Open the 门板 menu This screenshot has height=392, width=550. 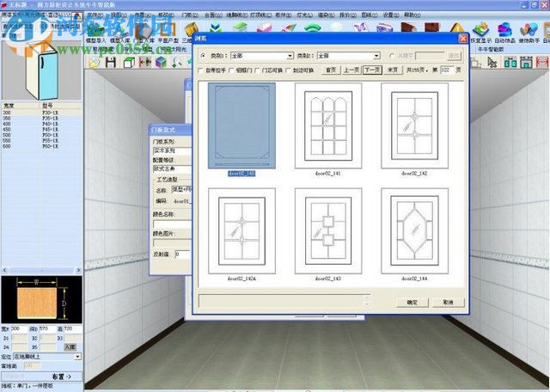click(190, 15)
